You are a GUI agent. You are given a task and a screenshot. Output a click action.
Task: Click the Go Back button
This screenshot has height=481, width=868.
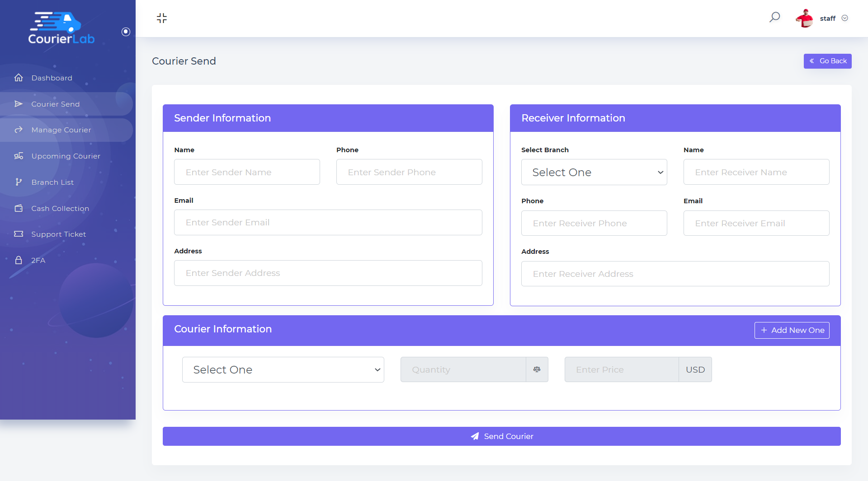coord(827,61)
